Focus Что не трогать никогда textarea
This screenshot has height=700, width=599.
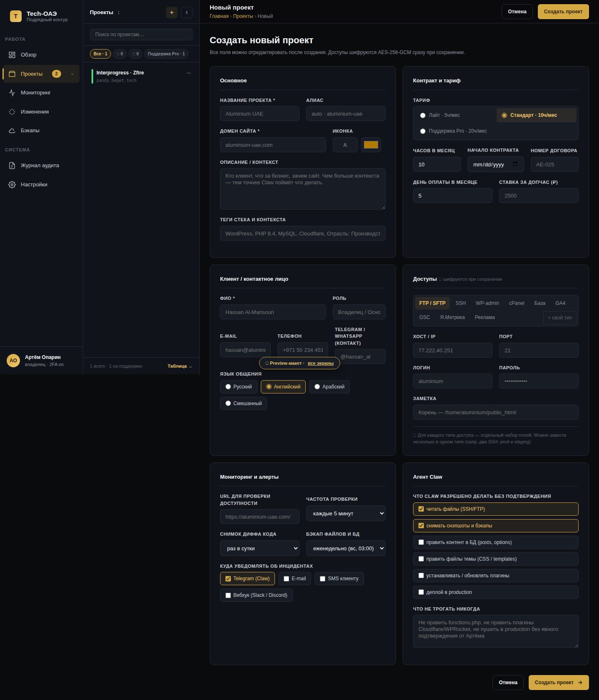[495, 631]
